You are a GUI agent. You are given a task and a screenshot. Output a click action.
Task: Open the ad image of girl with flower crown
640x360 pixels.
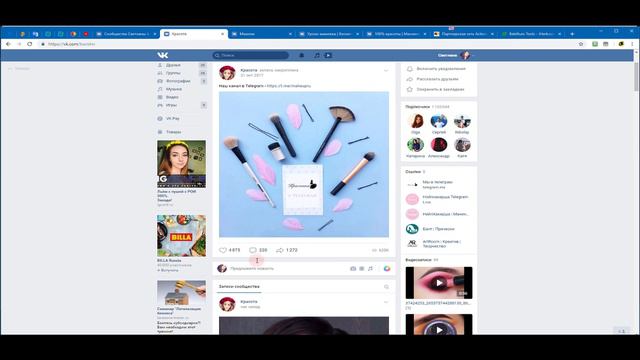coord(182,164)
